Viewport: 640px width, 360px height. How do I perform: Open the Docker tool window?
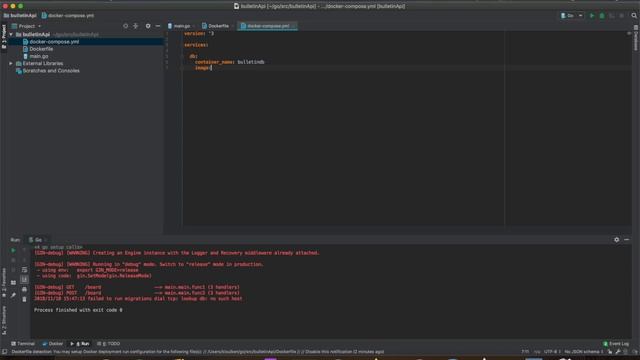coord(53,344)
